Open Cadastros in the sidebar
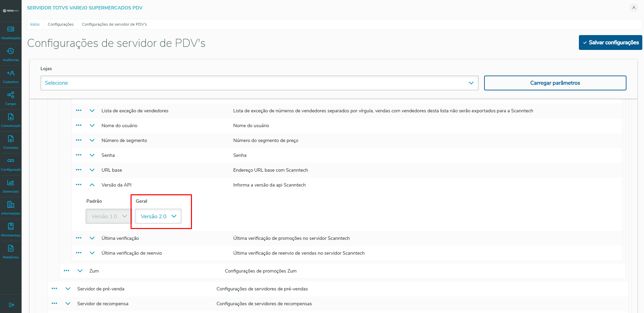The width and height of the screenshot is (644, 313). (11, 77)
